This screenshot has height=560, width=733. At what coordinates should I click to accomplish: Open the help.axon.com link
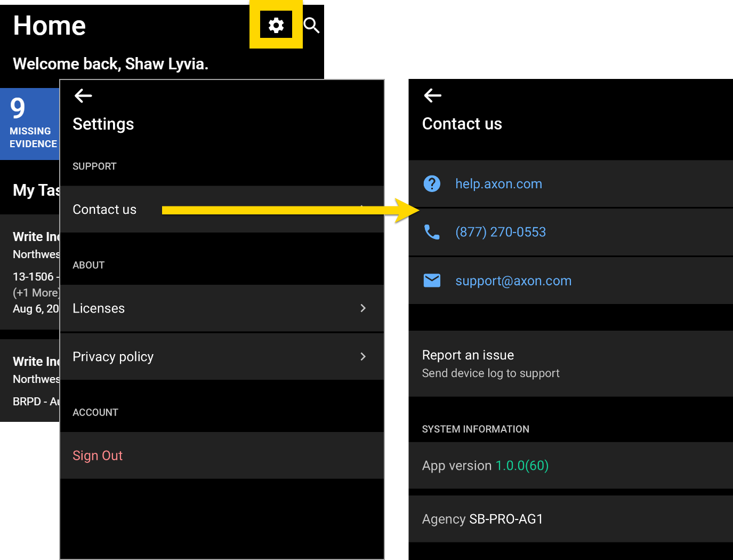point(498,183)
